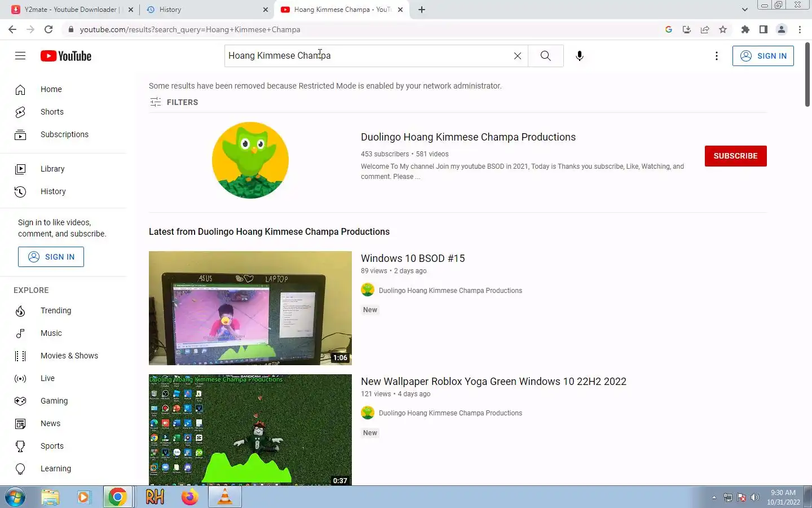
Task: Click the magnifying glass search button
Action: pyautogui.click(x=546, y=56)
